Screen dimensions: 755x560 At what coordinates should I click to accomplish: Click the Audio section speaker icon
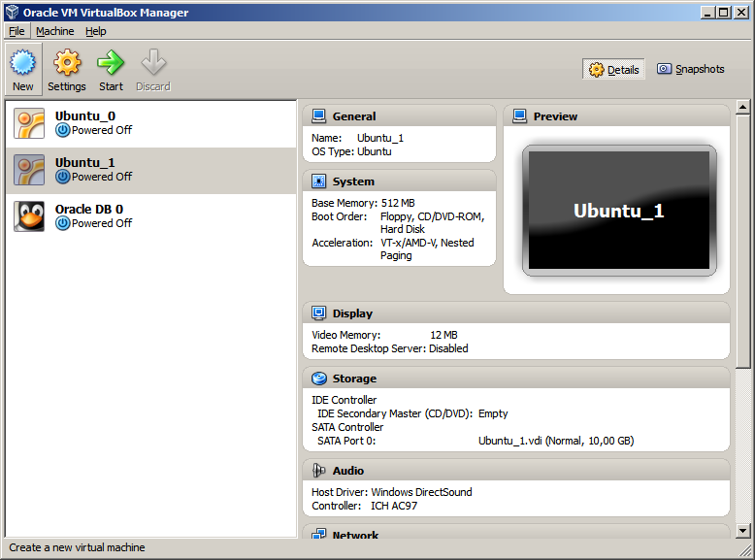click(318, 471)
